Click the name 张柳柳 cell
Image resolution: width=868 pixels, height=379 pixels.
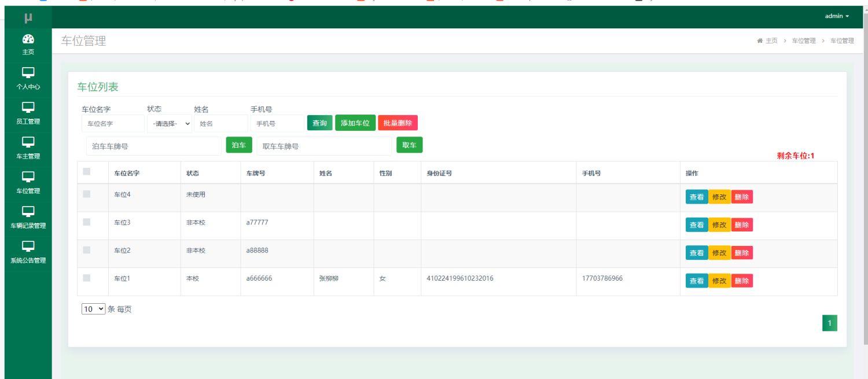329,278
